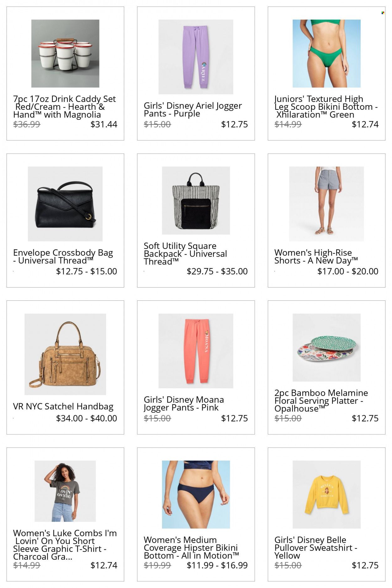Viewport: 392px width, 588px height.
Task: Click the Women's High-Rise Shorts photo
Action: click(x=326, y=204)
